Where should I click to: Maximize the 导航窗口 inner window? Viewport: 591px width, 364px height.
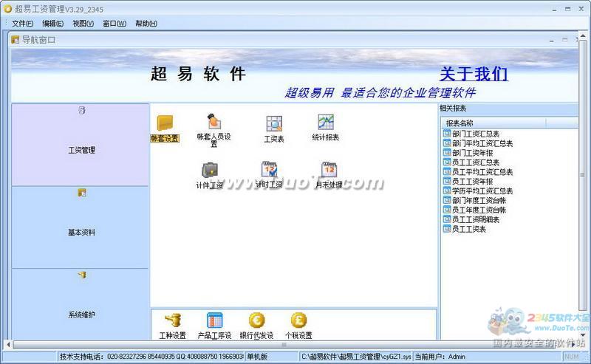click(x=564, y=40)
